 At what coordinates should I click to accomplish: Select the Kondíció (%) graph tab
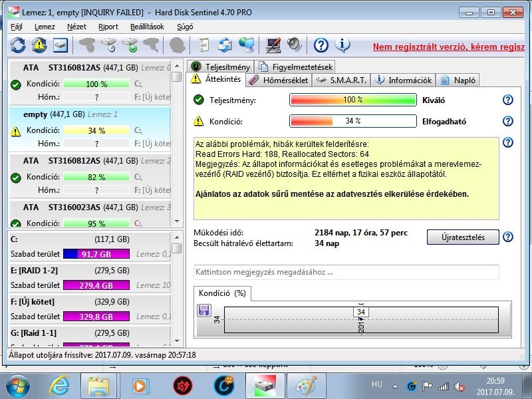pyautogui.click(x=222, y=293)
